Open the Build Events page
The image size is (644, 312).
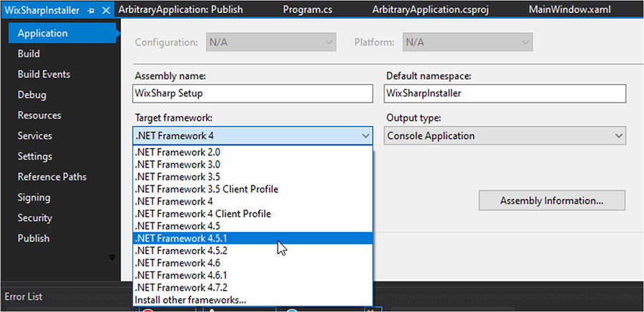click(x=44, y=74)
